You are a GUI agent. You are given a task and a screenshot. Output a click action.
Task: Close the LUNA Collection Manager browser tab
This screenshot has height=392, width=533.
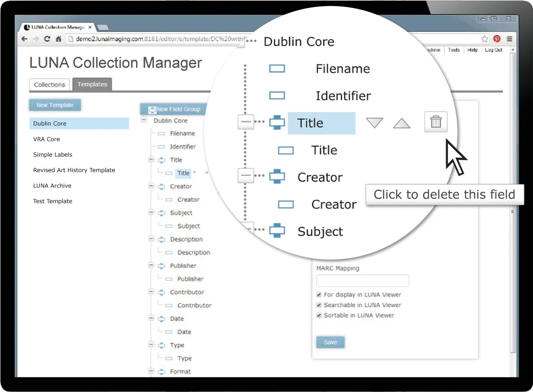90,27
